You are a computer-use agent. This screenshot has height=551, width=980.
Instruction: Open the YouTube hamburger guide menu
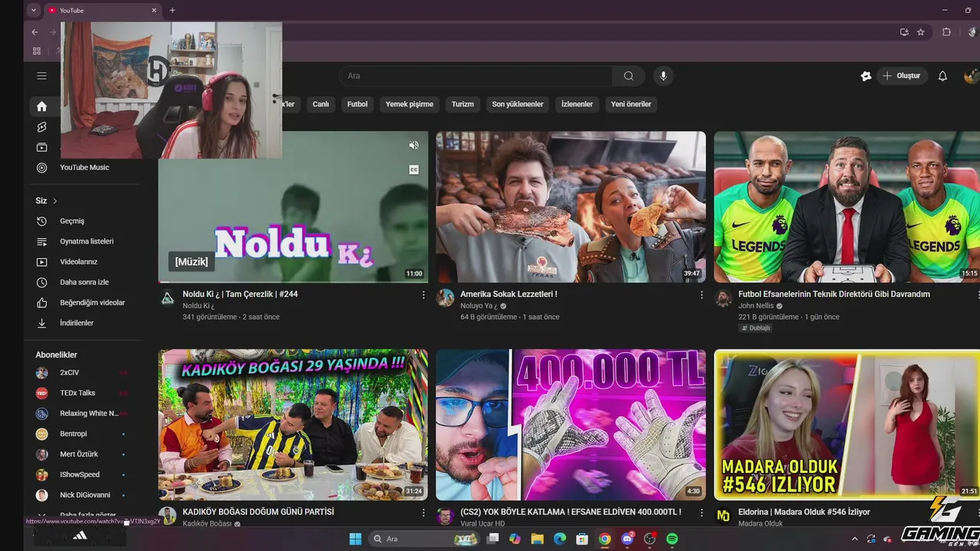pos(42,76)
